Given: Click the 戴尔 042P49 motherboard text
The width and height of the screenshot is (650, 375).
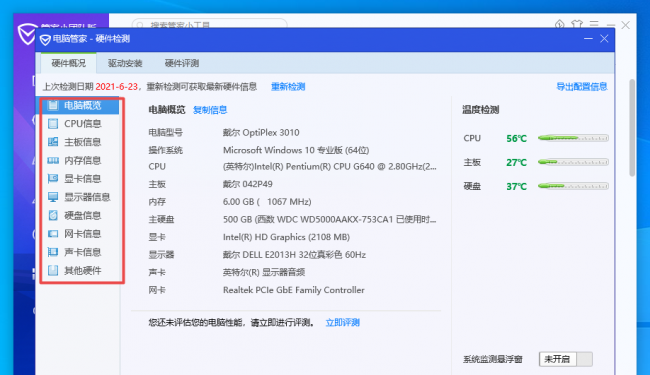Looking at the screenshot, I should click(x=248, y=184).
